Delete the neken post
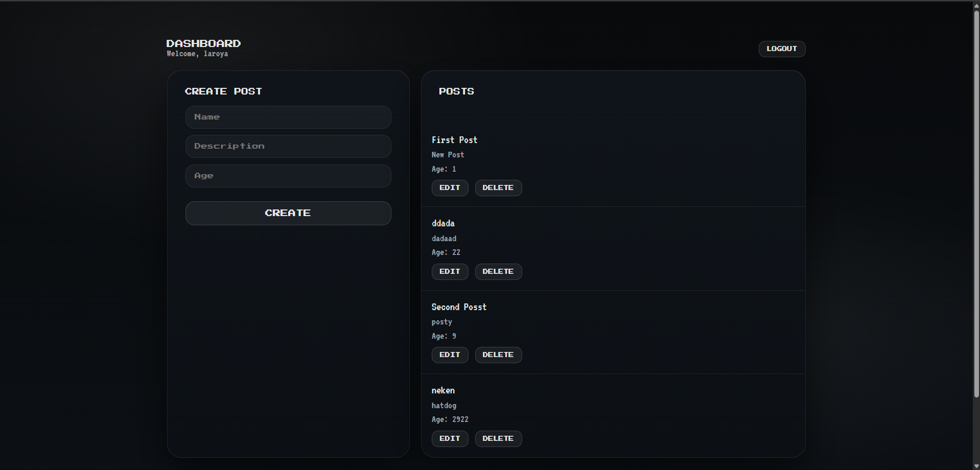Screen dimensions: 980x470 498,439
